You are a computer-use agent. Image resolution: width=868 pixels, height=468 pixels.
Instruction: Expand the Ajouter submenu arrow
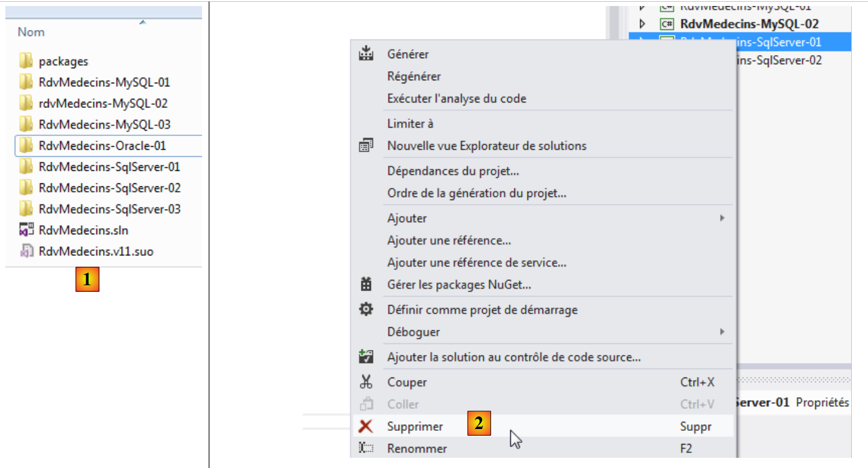(x=722, y=218)
